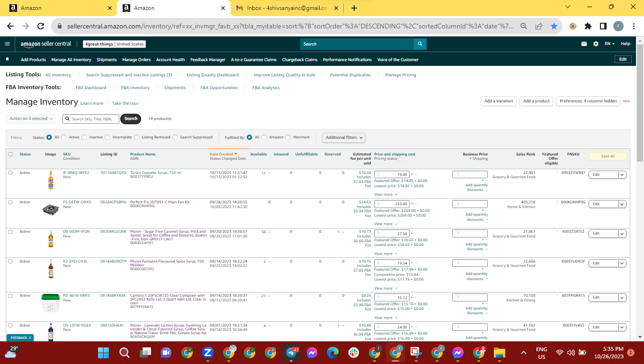The width and height of the screenshot is (644, 364).
Task: Click the Search SKU, Title, ISBN field
Action: click(x=91, y=119)
